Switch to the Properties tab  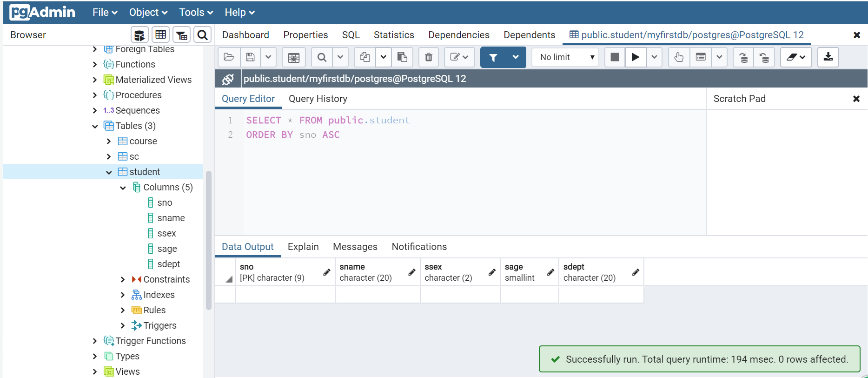[305, 35]
